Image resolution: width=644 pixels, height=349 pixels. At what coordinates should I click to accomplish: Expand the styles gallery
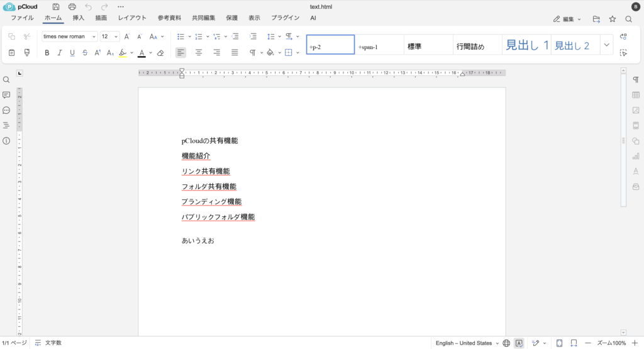[x=606, y=45]
